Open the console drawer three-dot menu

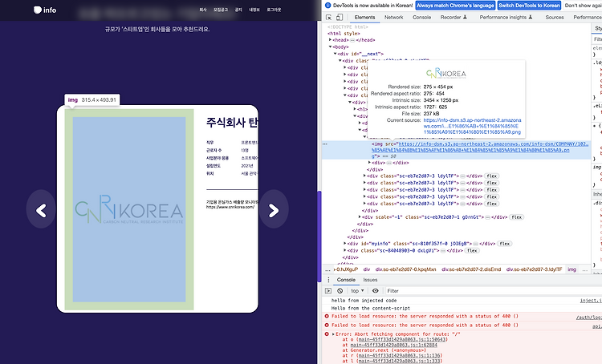[328, 280]
